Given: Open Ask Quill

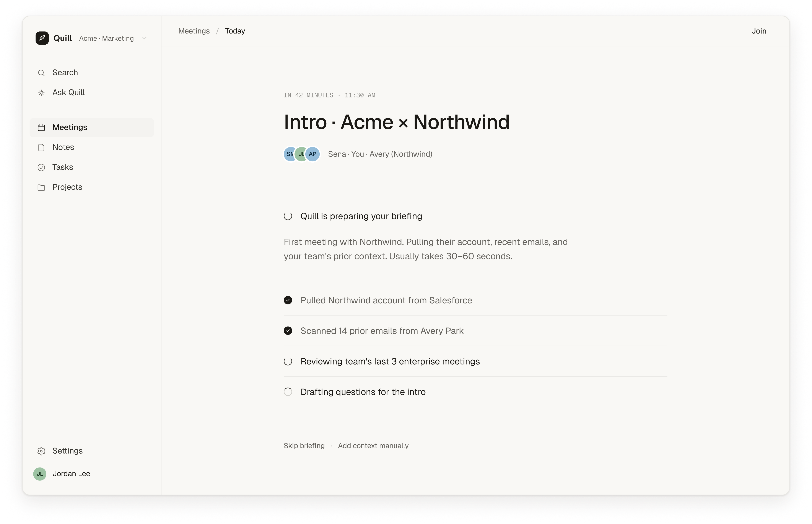Looking at the screenshot, I should tap(92, 92).
